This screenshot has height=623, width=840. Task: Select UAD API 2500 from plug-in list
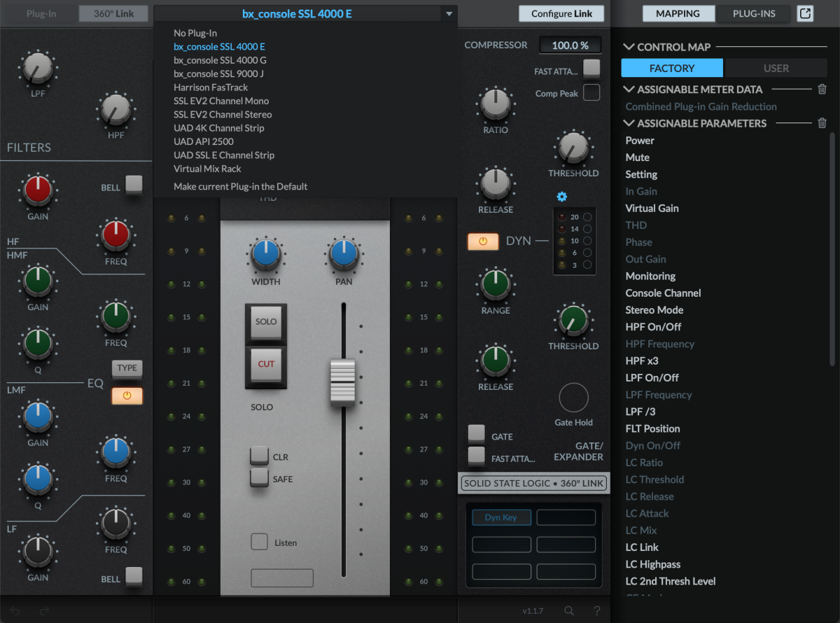coord(202,141)
